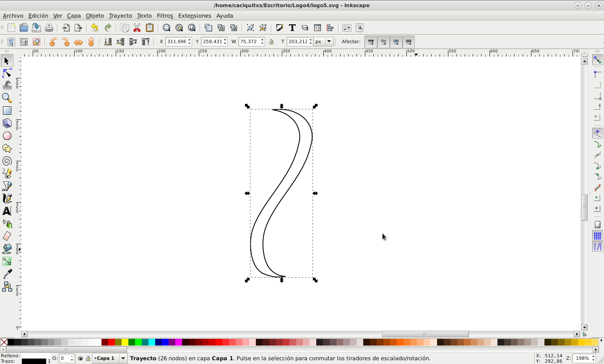Toggle the third Afectar button (move gradients)
The image size is (604, 364).
pos(396,42)
